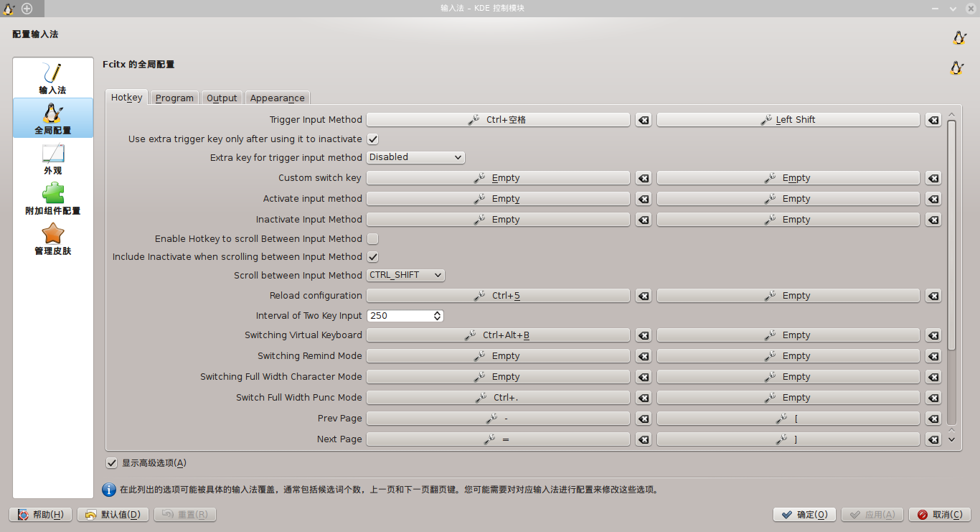Select the 全局配置 penguin sidebar item
Viewport: 980px width, 532px height.
pyautogui.click(x=52, y=118)
